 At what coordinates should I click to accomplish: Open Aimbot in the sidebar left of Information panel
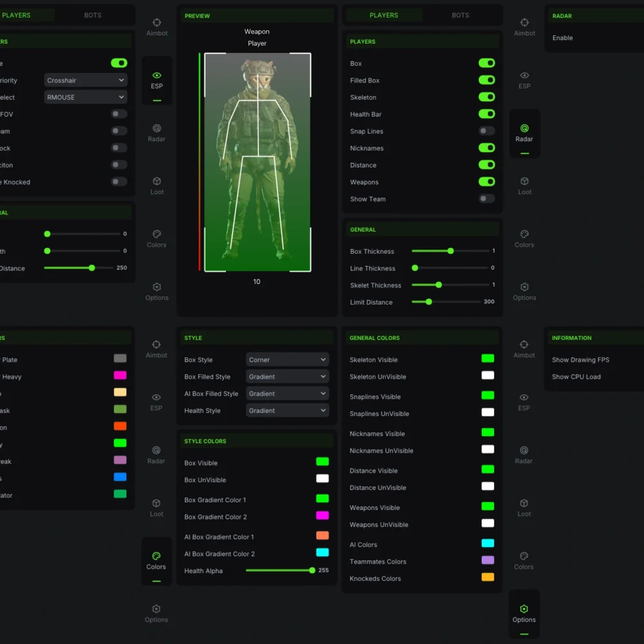point(524,349)
